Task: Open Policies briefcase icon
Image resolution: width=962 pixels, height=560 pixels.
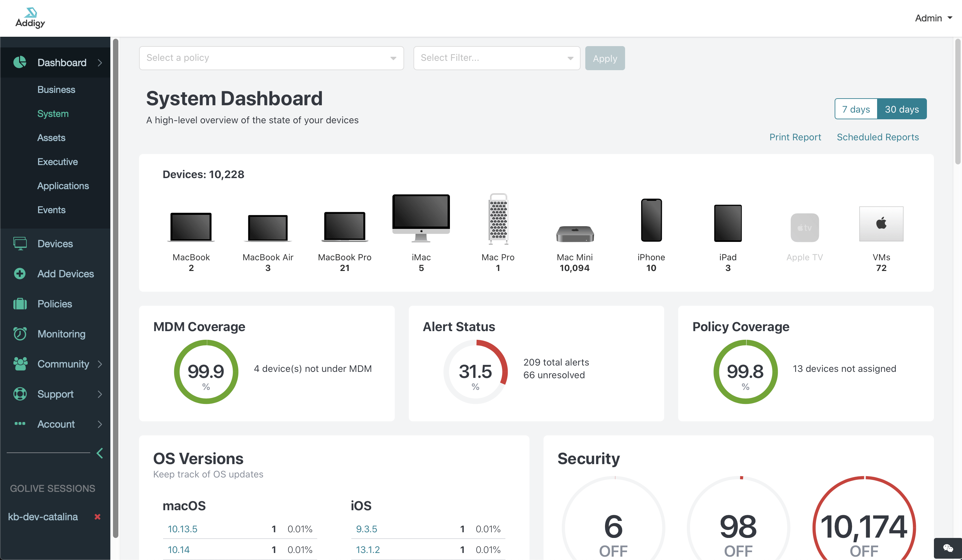Action: pos(20,304)
